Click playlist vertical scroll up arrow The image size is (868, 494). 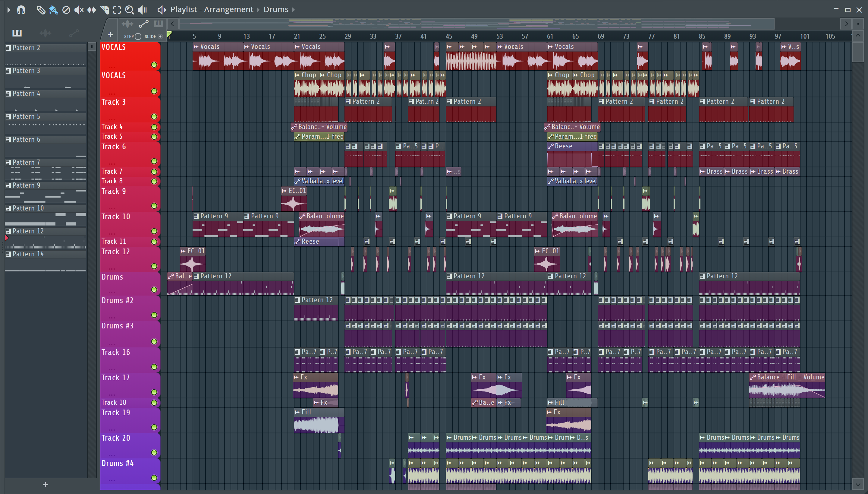click(858, 36)
